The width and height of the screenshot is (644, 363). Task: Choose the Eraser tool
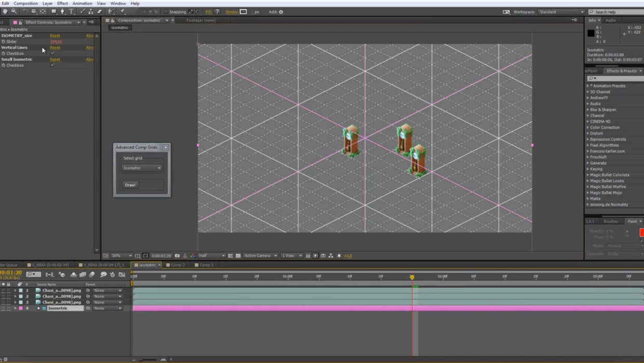click(x=100, y=11)
